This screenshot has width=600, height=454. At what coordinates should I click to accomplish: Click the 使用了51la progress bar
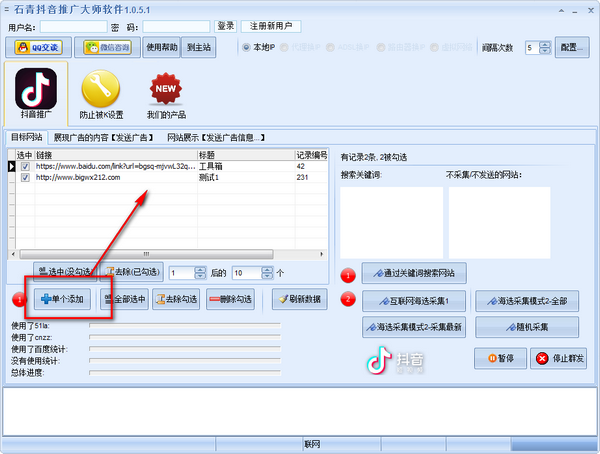[185, 325]
